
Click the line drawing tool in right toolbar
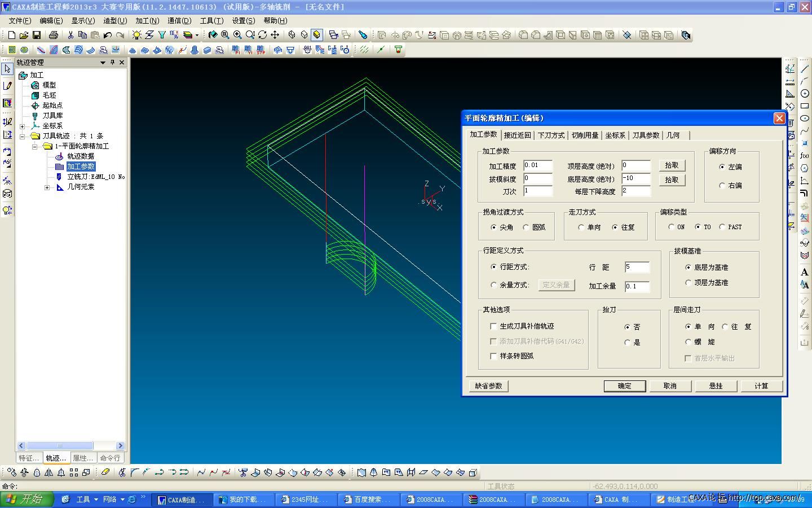click(805, 68)
